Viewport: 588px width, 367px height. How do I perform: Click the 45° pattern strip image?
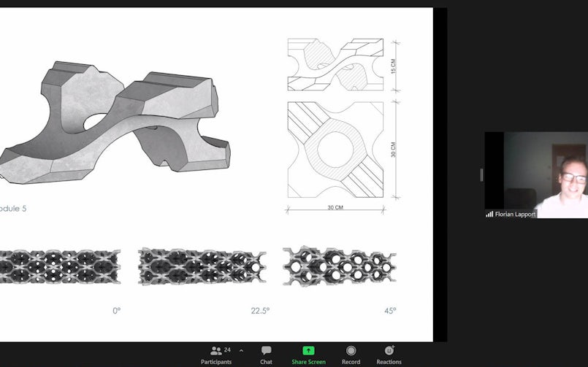[340, 266]
